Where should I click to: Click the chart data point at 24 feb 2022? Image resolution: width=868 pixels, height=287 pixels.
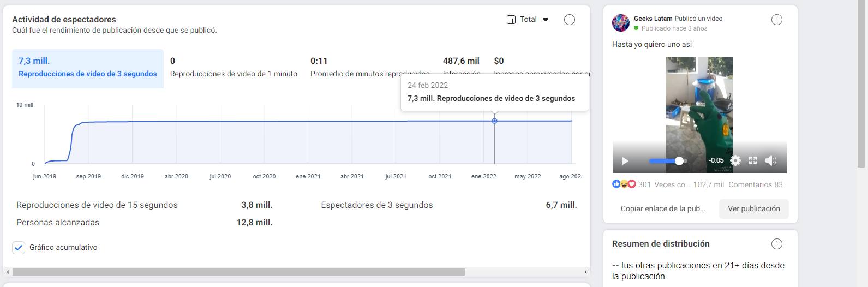[x=494, y=121]
